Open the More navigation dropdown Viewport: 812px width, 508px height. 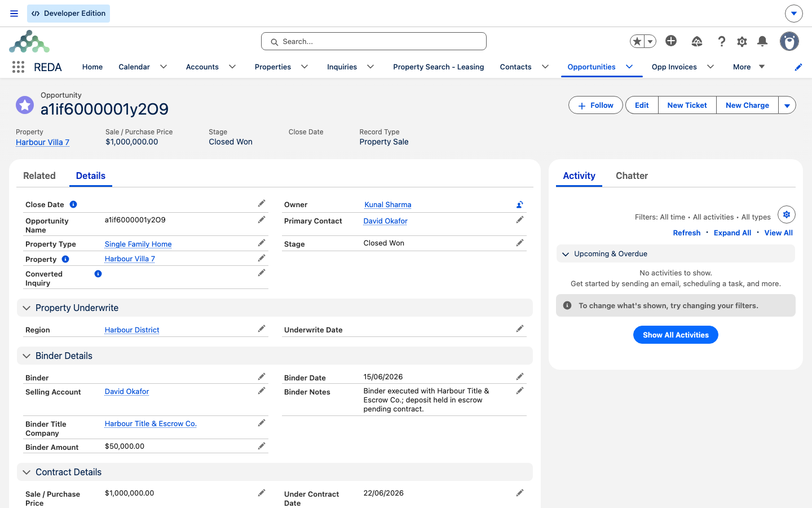click(749, 67)
